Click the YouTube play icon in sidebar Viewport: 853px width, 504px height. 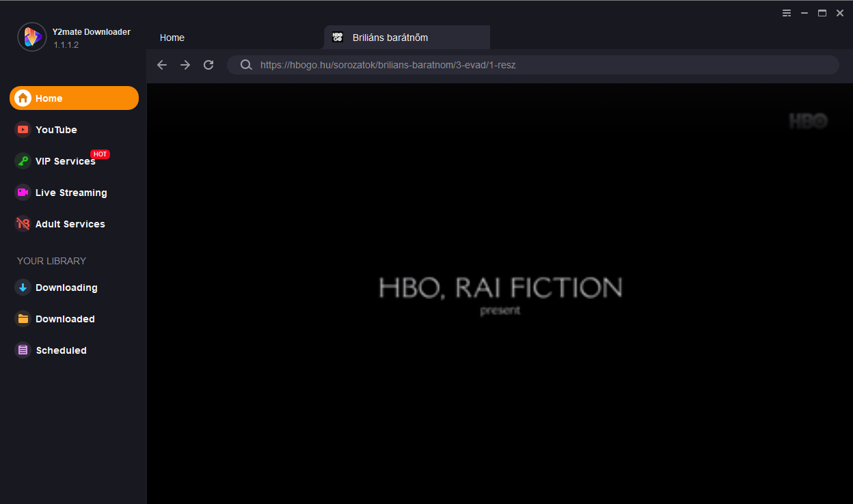pos(23,130)
